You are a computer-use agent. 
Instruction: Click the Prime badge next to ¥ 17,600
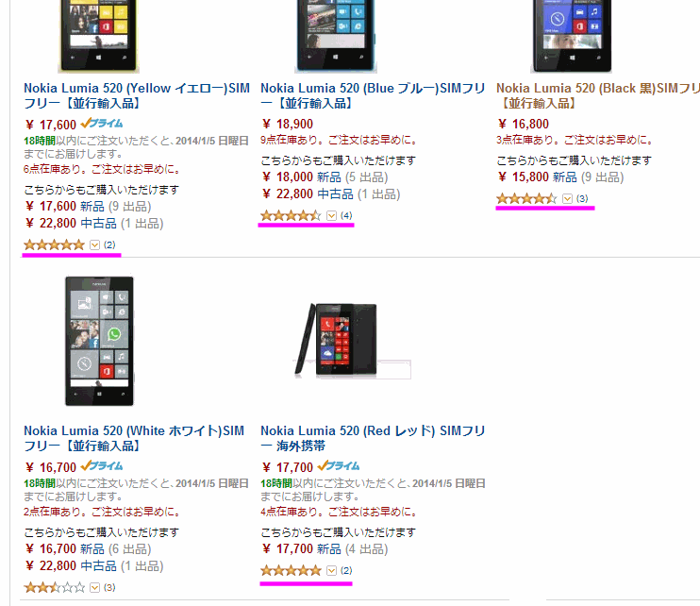(102, 123)
